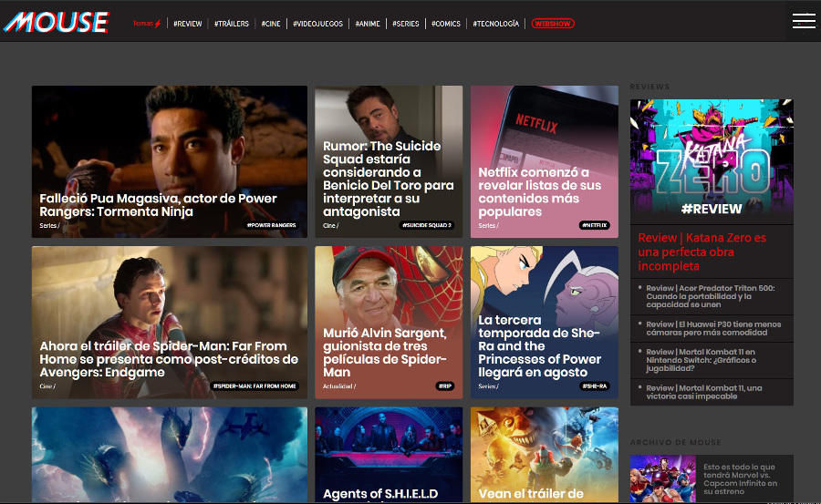821x504 pixels.
Task: Select the #CINE menu item
Action: click(x=271, y=24)
